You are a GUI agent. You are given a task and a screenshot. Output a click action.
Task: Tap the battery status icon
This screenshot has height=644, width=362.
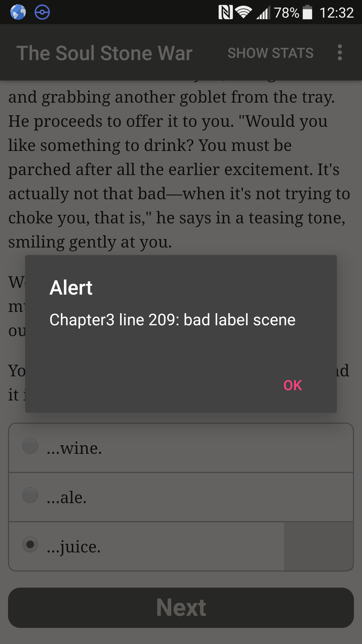click(307, 12)
